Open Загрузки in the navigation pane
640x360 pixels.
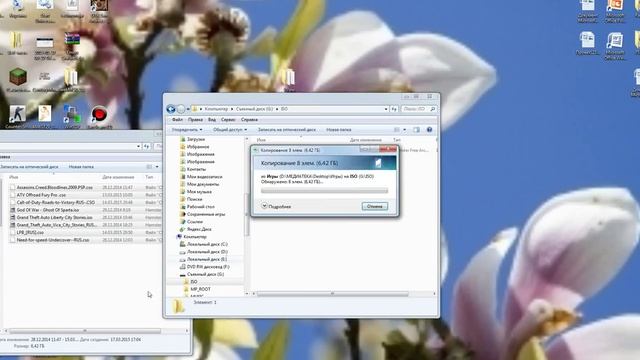coord(196,139)
